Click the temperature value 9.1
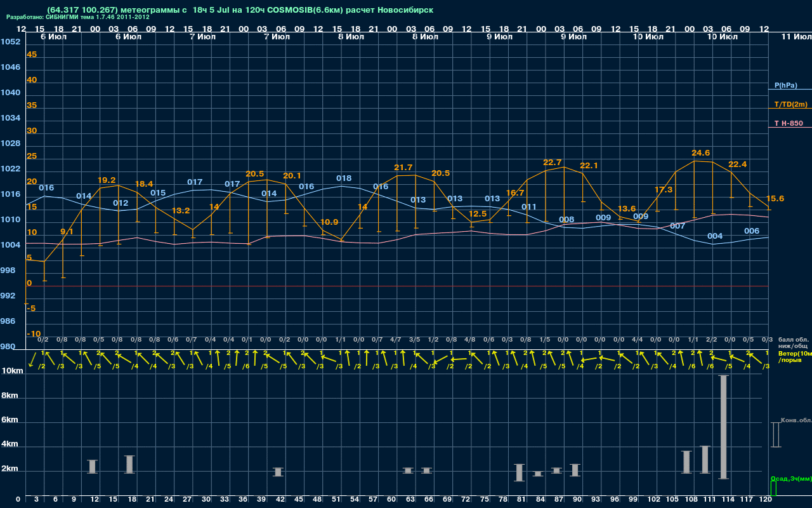Image resolution: width=812 pixels, height=508 pixels. pos(67,231)
